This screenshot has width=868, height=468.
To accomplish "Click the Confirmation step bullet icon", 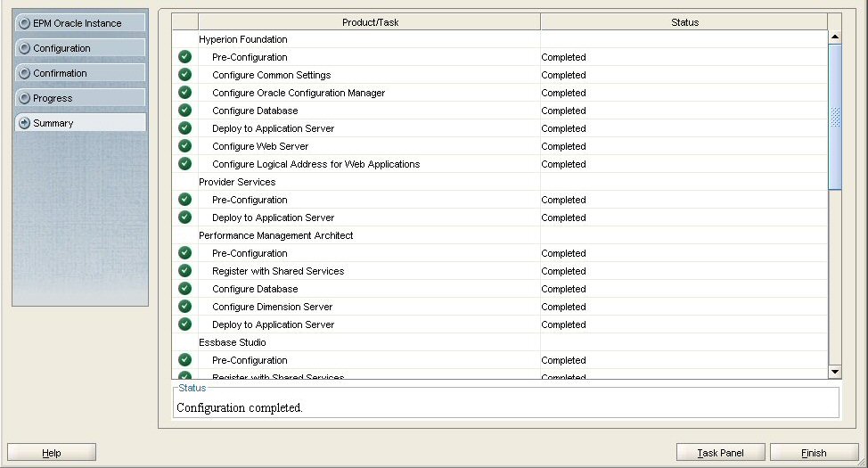I will 24,73.
